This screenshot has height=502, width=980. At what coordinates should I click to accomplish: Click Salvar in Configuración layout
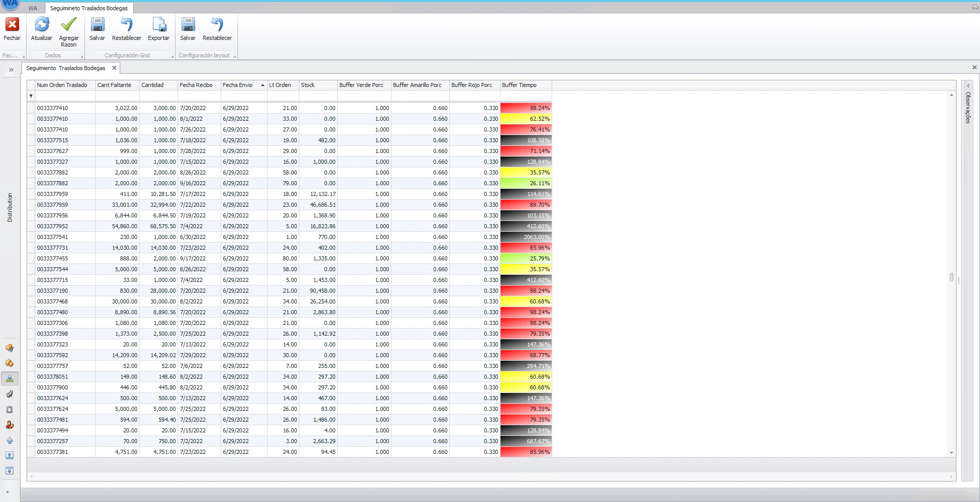click(188, 24)
